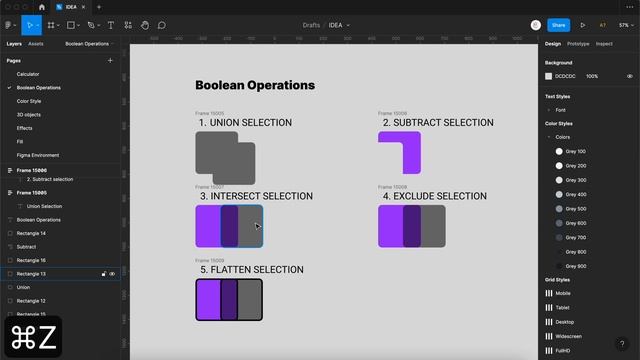Viewport: 640px width, 360px height.
Task: Open the 3D objects page
Action: coord(28,115)
